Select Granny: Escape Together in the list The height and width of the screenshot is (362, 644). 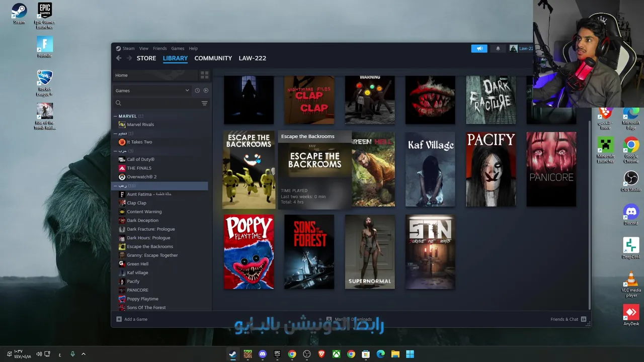152,255
